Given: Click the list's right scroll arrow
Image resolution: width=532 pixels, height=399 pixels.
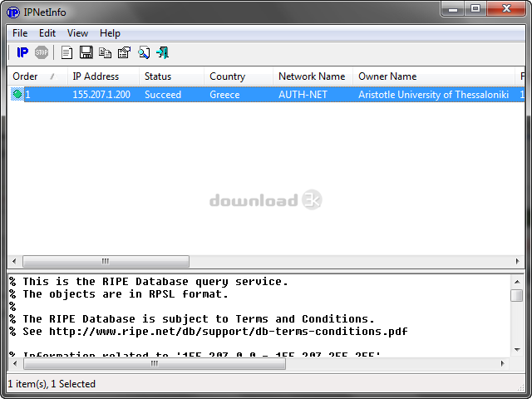Looking at the screenshot, I should pos(517,261).
